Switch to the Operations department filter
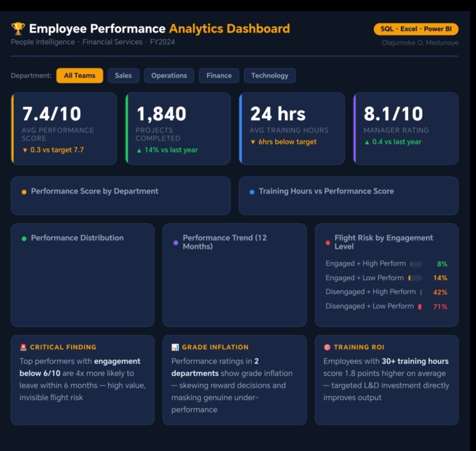Image resolution: width=476 pixels, height=451 pixels. tap(169, 75)
